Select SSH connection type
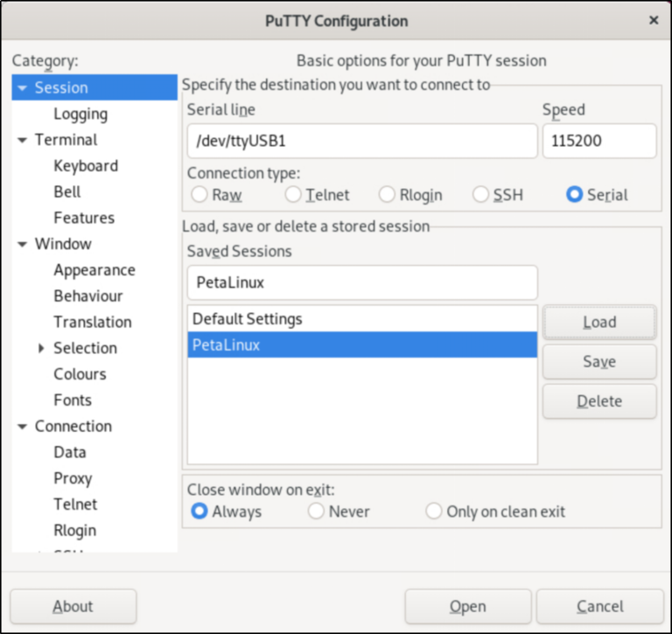Screen dimensions: 672x634 [480, 195]
